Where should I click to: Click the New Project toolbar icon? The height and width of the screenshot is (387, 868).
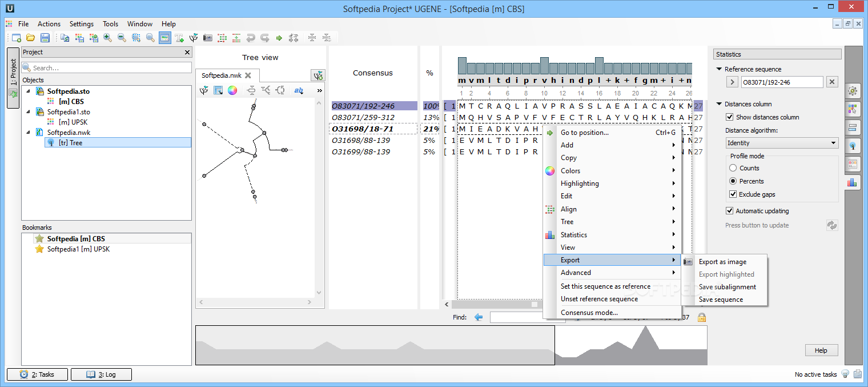pos(17,38)
